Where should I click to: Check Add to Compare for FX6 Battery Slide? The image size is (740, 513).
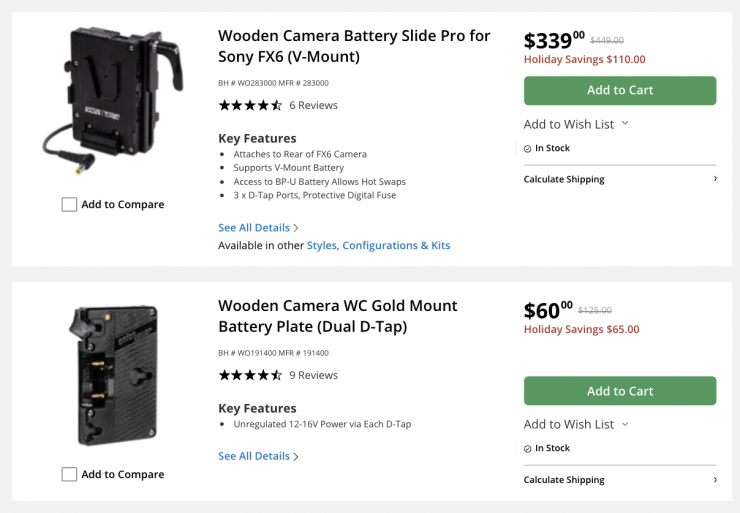(x=69, y=204)
